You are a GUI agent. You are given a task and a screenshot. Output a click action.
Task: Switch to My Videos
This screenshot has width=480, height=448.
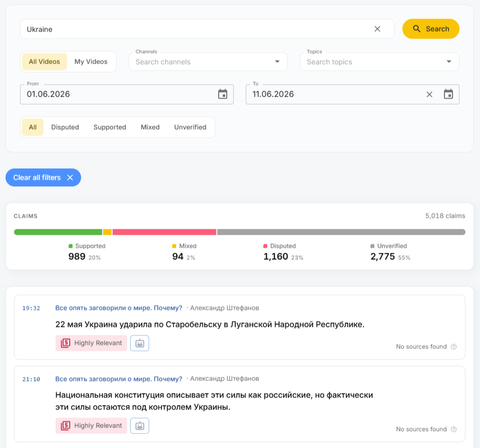pos(91,62)
